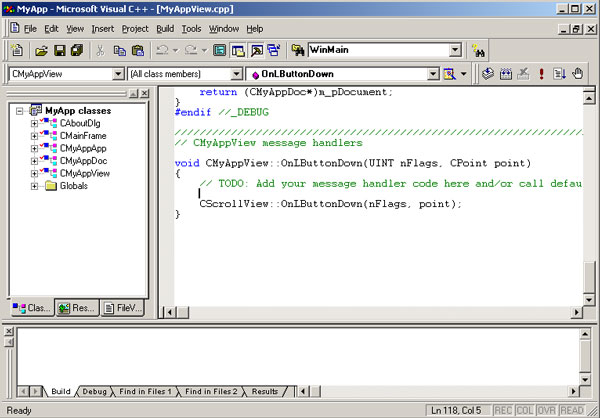Click the Stop Build icon
Image resolution: width=600 pixels, height=418 pixels.
pos(523,73)
